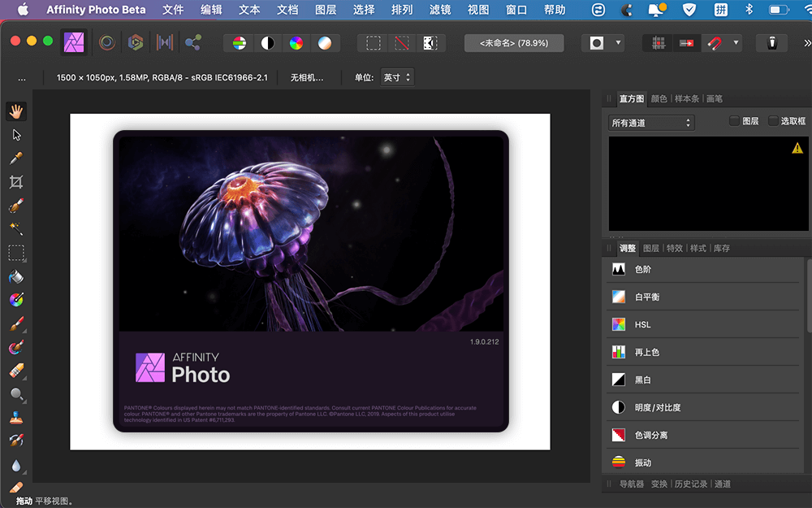Select the Clone stamp tool

16,418
